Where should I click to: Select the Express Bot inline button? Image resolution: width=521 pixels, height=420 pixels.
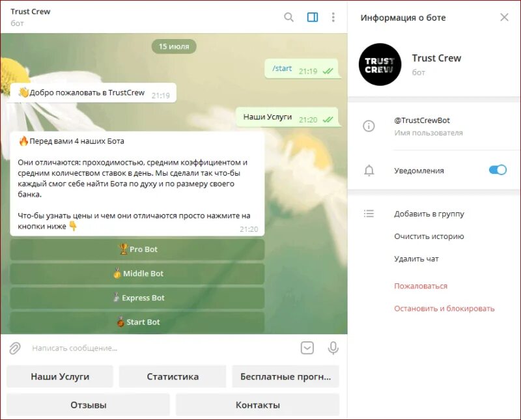click(x=137, y=298)
